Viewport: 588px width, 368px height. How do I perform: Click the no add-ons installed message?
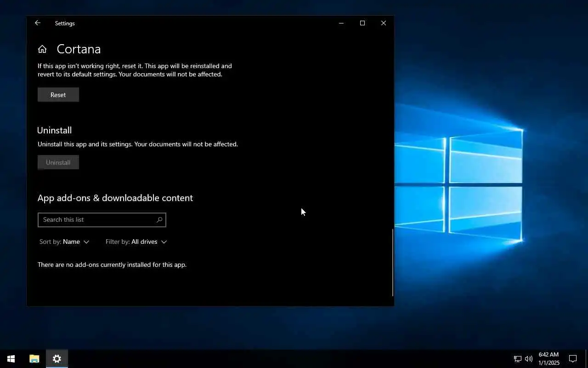[112, 264]
